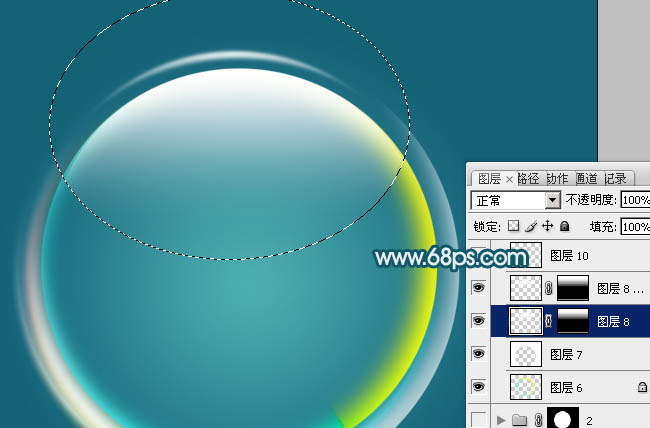Select 图层 6 layer thumbnail
The height and width of the screenshot is (428, 650).
click(x=526, y=387)
